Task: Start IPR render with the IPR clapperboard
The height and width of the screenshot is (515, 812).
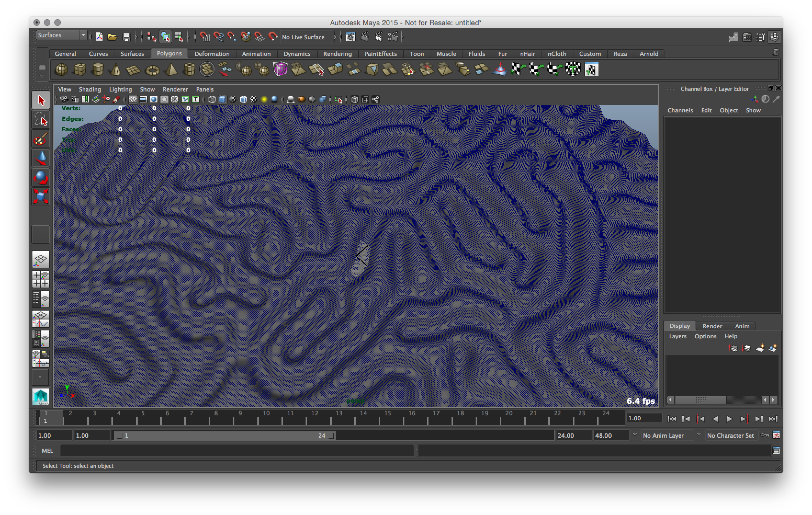Action: 379,37
